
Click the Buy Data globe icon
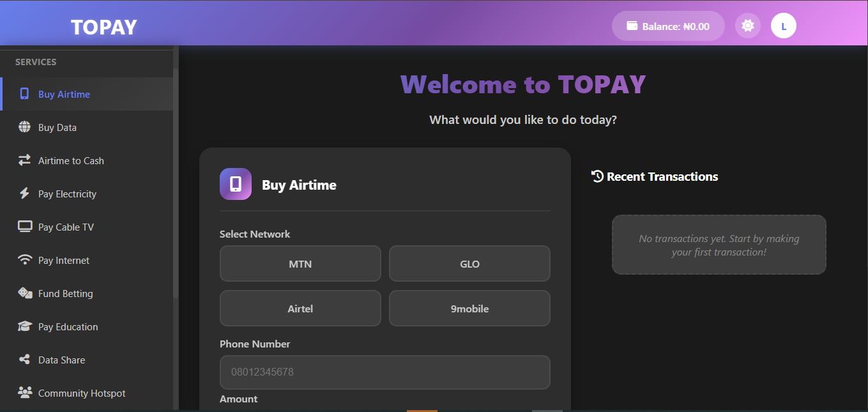[24, 127]
